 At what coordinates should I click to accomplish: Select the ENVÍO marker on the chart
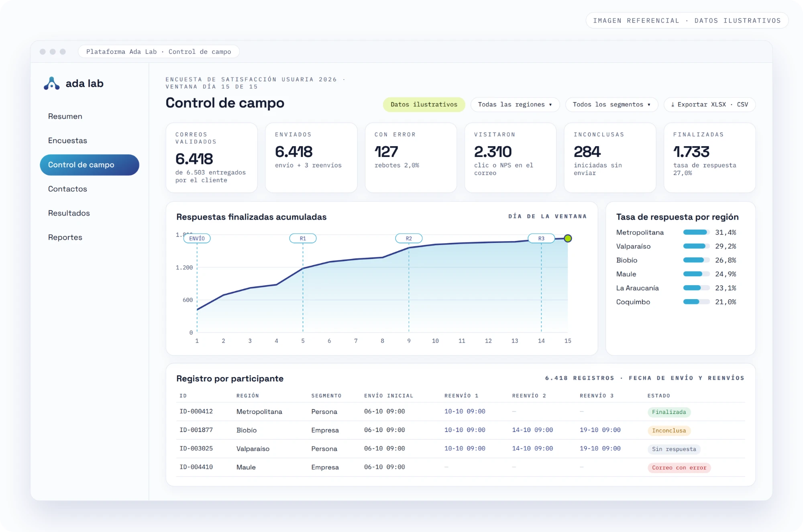point(197,238)
